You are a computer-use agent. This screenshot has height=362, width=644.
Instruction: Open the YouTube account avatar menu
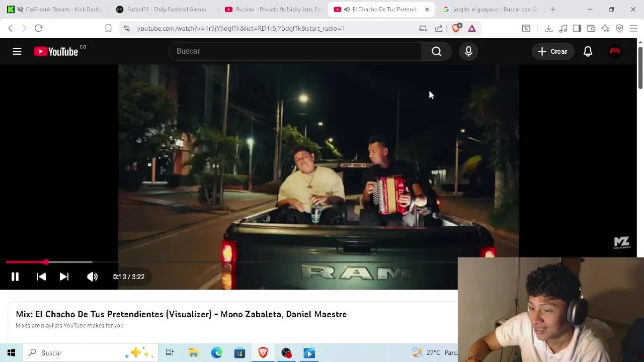pyautogui.click(x=615, y=51)
